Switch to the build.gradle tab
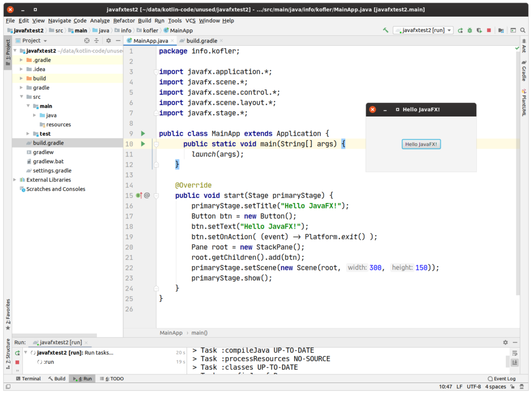532x394 pixels. [201, 40]
